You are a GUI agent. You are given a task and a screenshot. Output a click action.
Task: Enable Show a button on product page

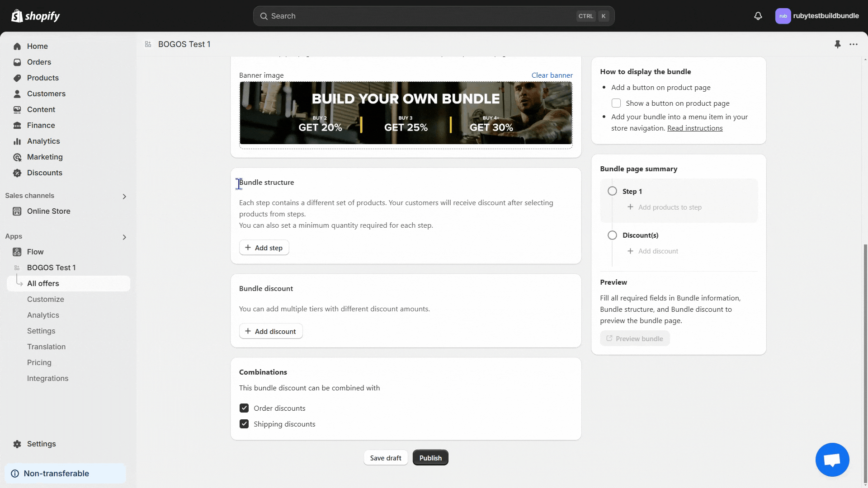(616, 103)
